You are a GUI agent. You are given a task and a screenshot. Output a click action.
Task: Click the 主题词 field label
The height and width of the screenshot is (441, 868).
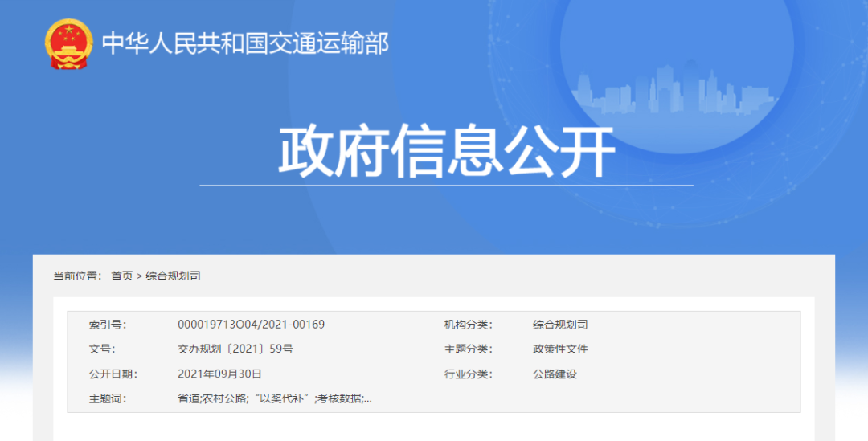click(108, 398)
